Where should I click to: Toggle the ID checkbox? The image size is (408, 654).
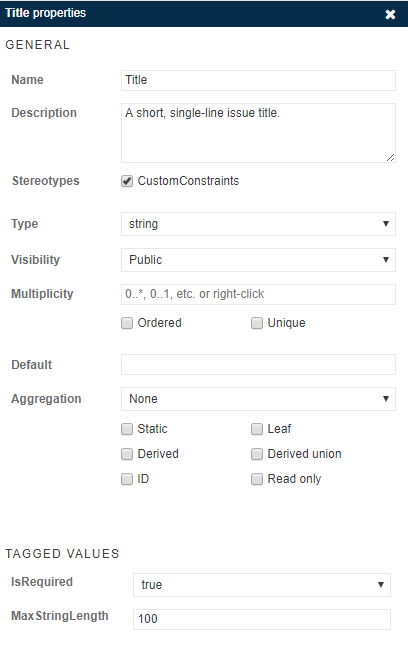(127, 479)
